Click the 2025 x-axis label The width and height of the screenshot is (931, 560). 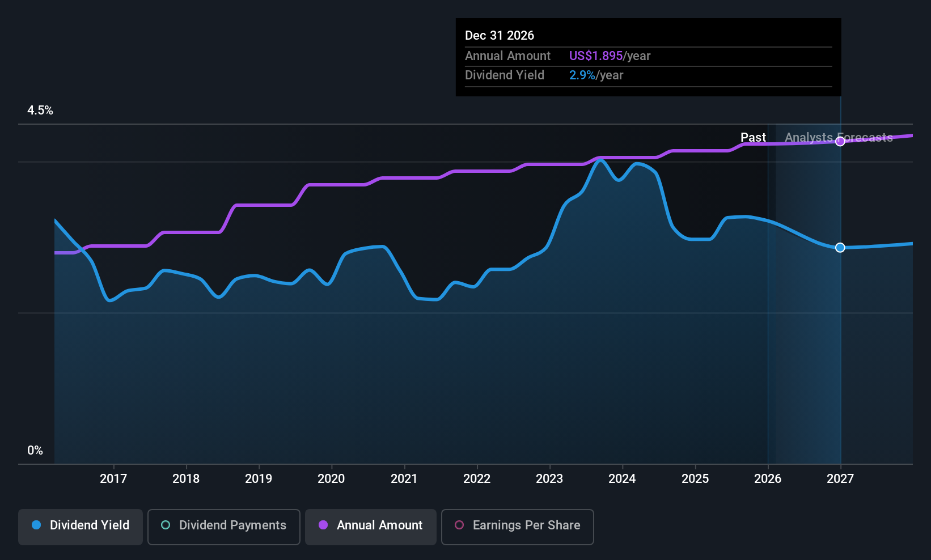pyautogui.click(x=695, y=479)
